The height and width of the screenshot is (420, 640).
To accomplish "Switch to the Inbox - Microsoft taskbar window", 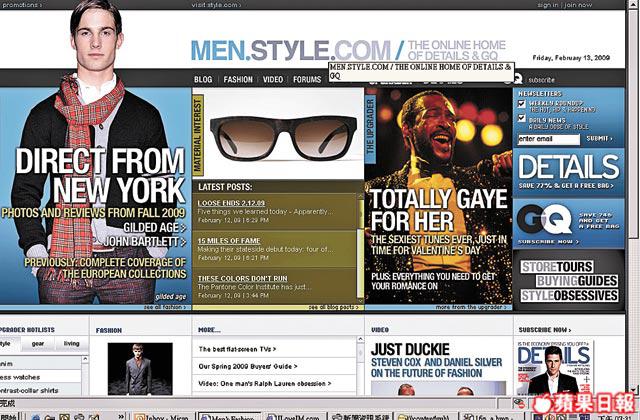I will [x=162, y=417].
